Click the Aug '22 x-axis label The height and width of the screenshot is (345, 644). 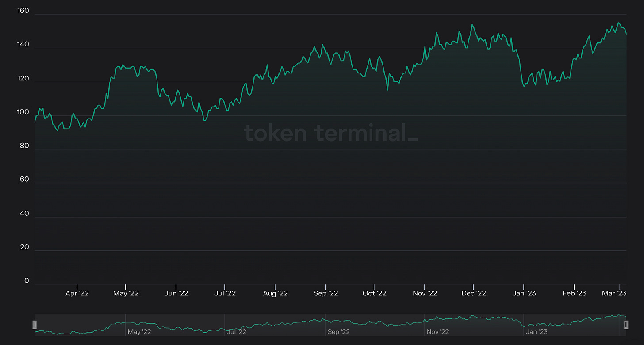click(x=275, y=293)
